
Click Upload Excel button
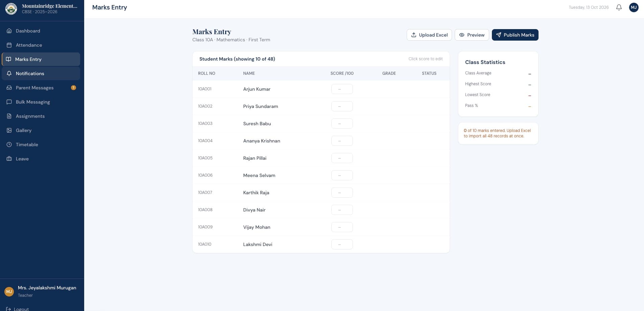point(429,35)
